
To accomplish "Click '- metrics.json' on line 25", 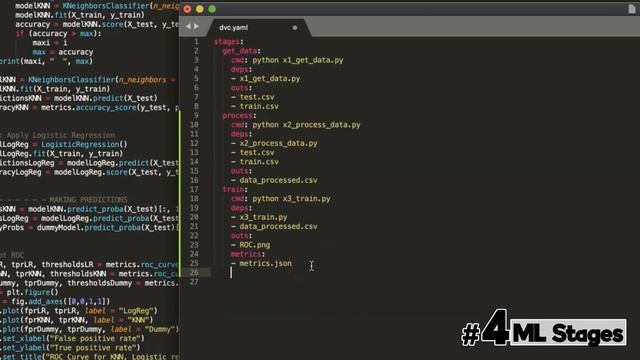I will pyautogui.click(x=261, y=264).
